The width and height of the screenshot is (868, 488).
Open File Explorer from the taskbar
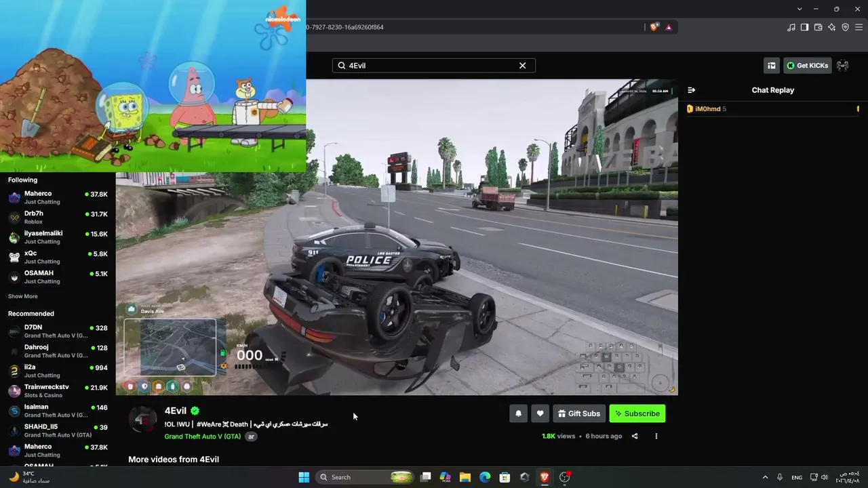465,477
